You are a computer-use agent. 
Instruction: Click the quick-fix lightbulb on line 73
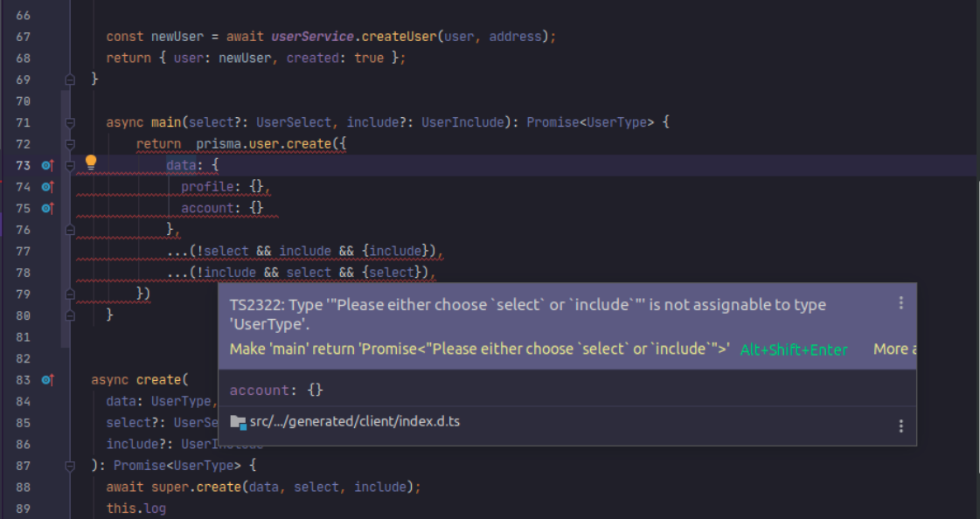pos(91,163)
